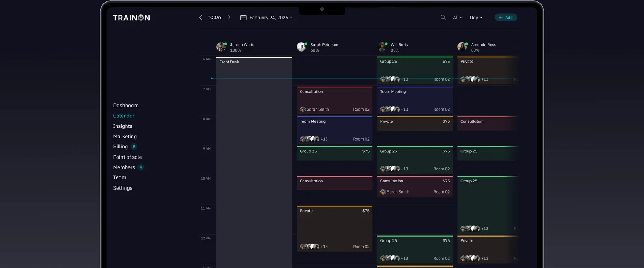Select Calendar in the sidebar
Image resolution: width=644 pixels, height=268 pixels.
point(124,116)
